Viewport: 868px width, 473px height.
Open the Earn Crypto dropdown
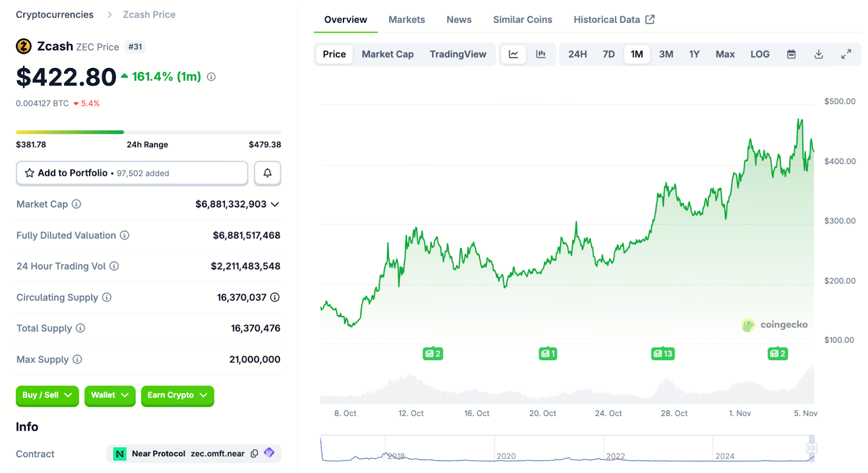(177, 395)
